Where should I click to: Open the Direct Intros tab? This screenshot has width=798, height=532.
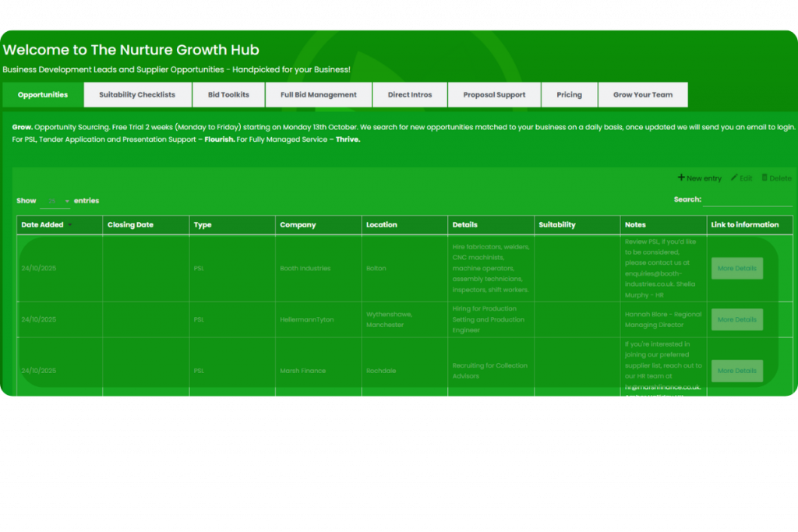[x=410, y=95]
